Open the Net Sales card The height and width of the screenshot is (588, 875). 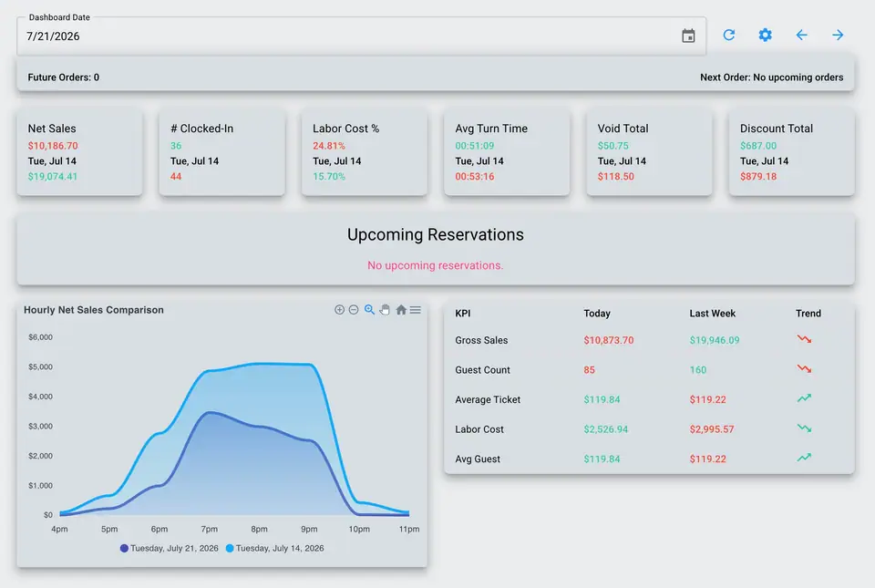(x=80, y=151)
